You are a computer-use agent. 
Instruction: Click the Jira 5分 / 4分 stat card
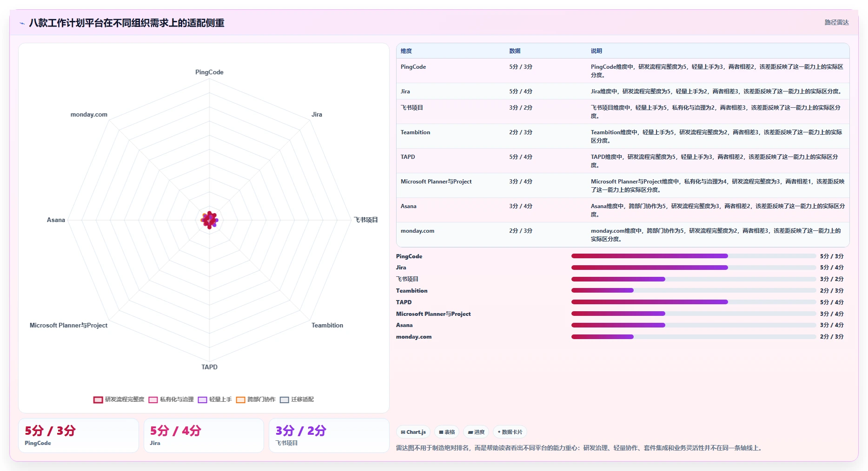point(204,435)
